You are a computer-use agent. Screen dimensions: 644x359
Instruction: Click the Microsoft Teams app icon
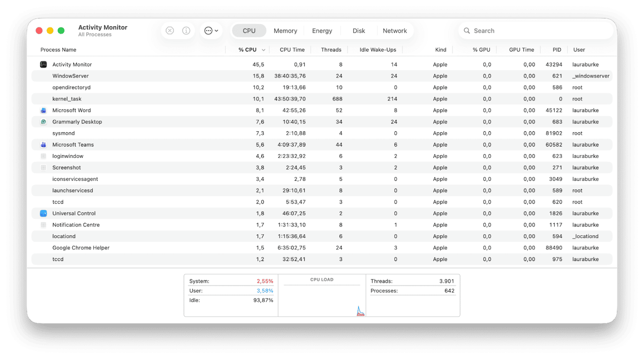click(43, 144)
